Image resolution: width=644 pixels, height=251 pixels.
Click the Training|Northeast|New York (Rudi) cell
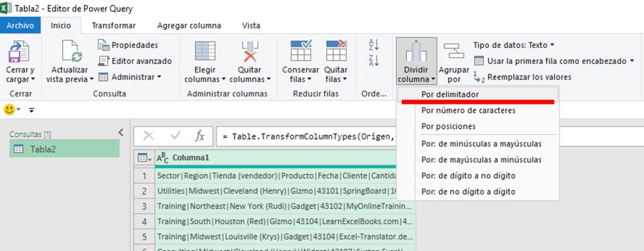coord(286,206)
